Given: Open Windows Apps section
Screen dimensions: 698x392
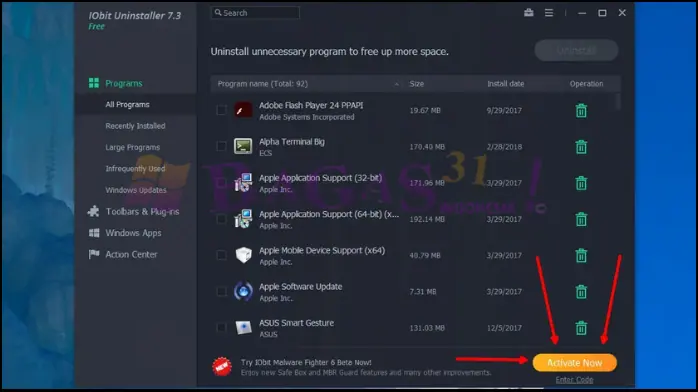Looking at the screenshot, I should click(133, 233).
